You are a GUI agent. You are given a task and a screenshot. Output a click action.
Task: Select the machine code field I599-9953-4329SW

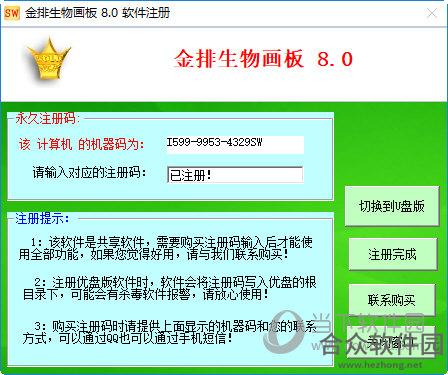235,144
